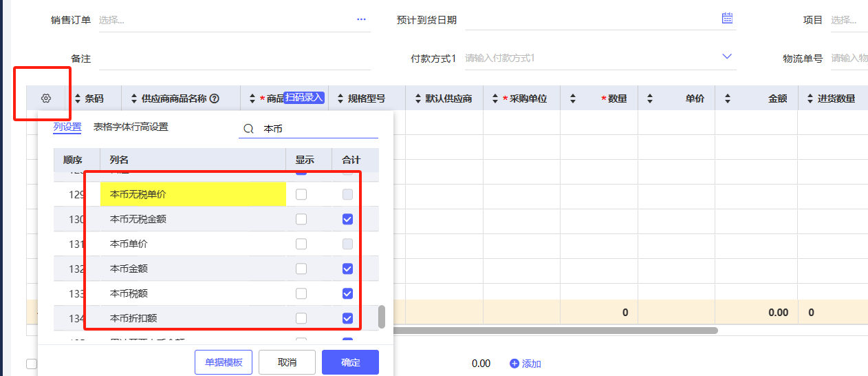Click the blue plus 添加 icon
Screen dimensions: 868x376
[x=514, y=364]
